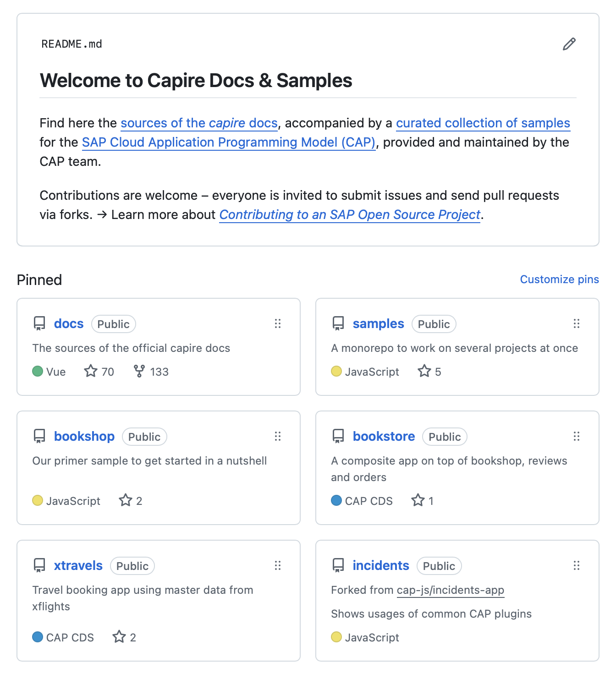Viewport: 616px width, 679px height.
Task: Click the repository book icon beside incidents
Action: click(338, 565)
